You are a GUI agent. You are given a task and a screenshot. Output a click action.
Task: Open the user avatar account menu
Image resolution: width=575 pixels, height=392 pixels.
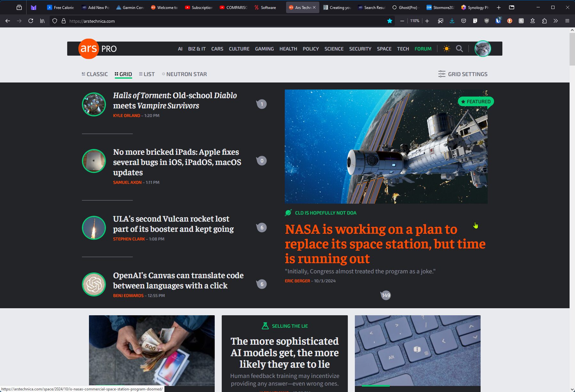[x=483, y=49]
